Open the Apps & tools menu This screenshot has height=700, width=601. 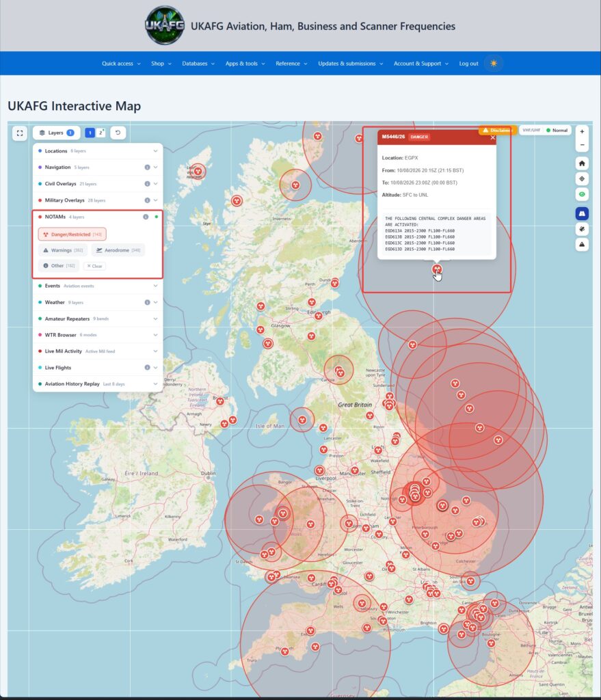pyautogui.click(x=245, y=64)
